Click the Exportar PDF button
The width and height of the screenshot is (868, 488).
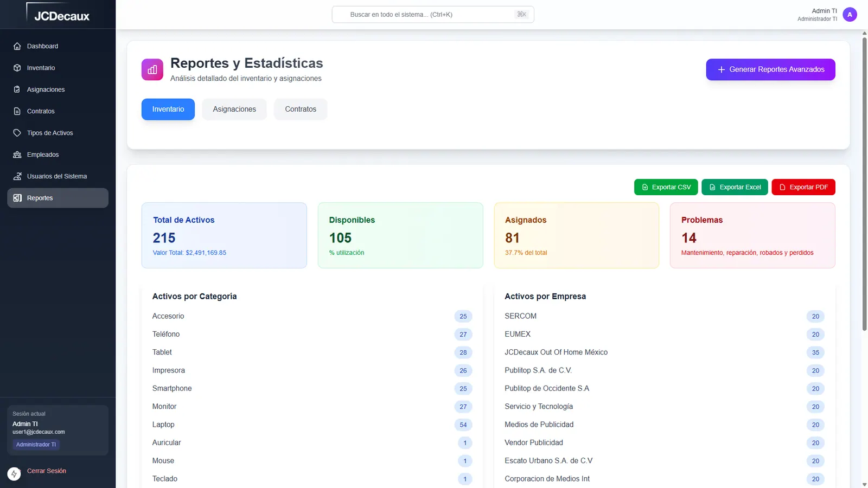[x=803, y=187]
